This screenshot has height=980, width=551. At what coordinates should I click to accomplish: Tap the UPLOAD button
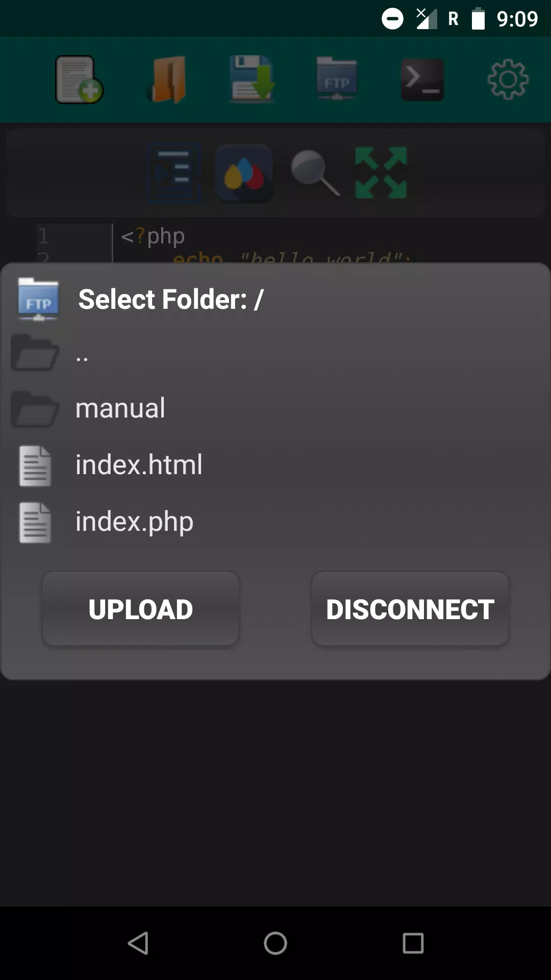pyautogui.click(x=141, y=608)
